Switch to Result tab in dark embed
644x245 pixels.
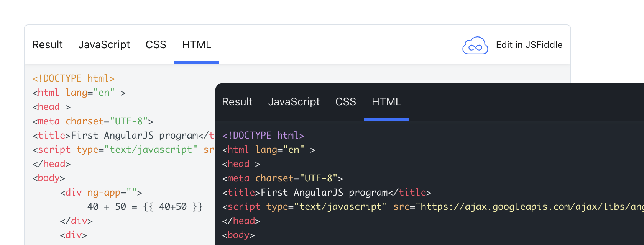click(237, 102)
